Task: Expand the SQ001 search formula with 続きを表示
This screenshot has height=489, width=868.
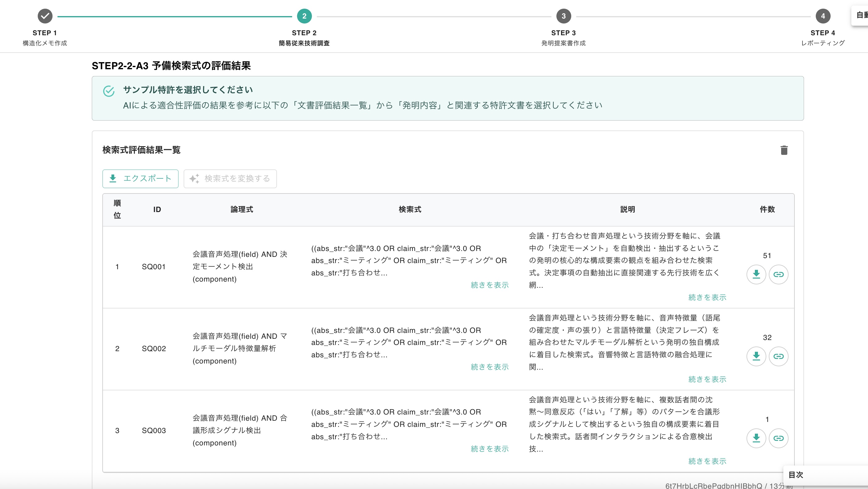Action: point(490,285)
